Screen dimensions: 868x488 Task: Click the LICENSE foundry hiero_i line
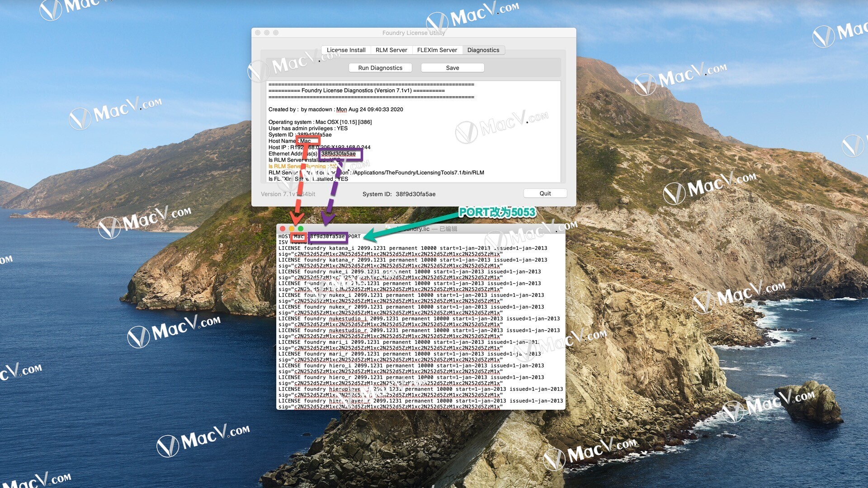click(411, 366)
